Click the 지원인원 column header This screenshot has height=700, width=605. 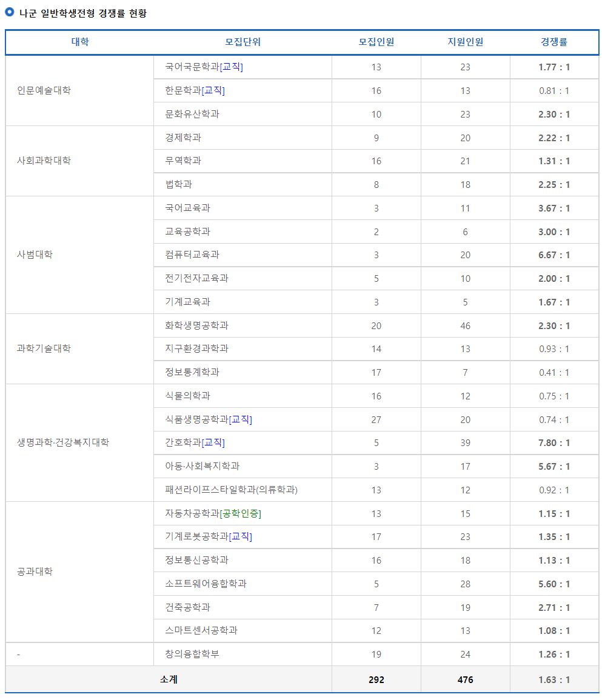464,41
